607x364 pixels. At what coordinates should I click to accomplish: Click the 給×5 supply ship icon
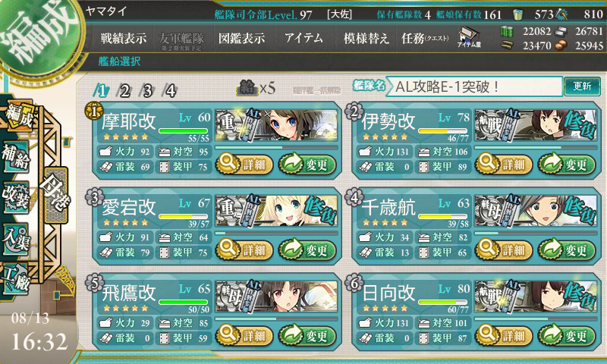coord(256,89)
